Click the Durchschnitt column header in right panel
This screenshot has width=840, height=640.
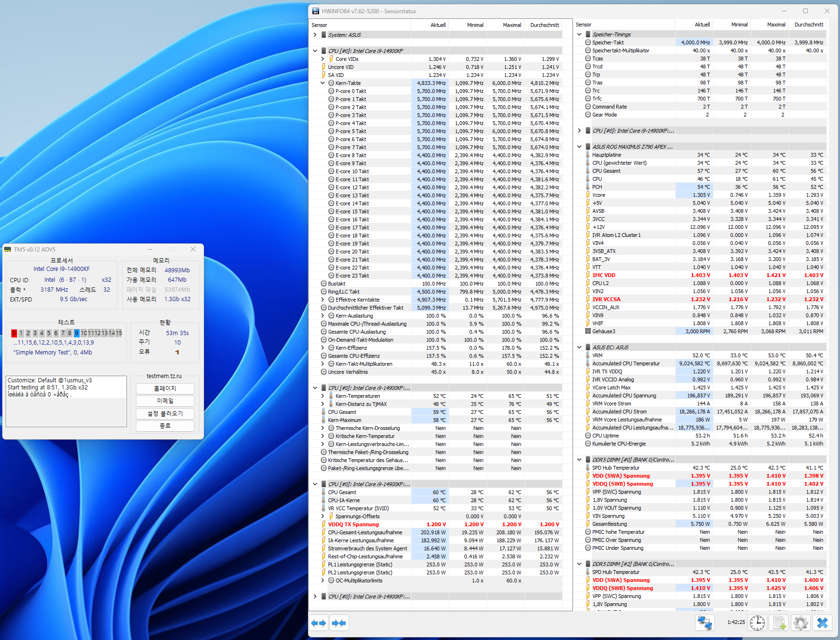coord(808,25)
